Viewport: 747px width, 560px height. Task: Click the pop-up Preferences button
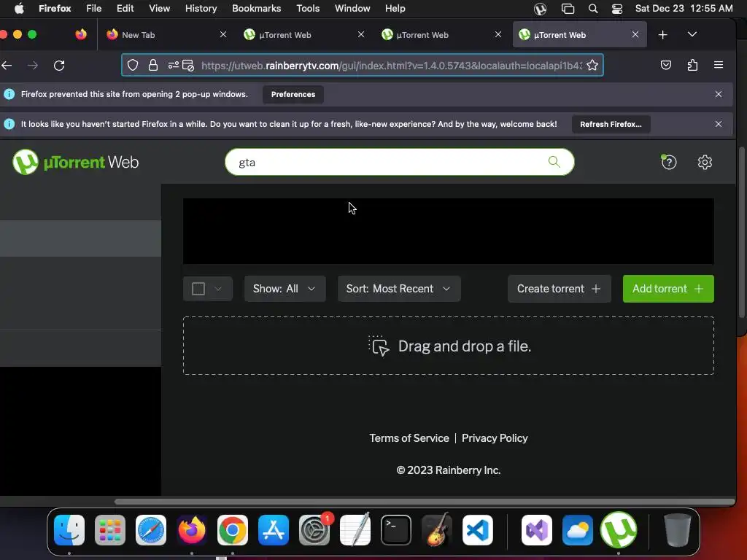pyautogui.click(x=293, y=94)
